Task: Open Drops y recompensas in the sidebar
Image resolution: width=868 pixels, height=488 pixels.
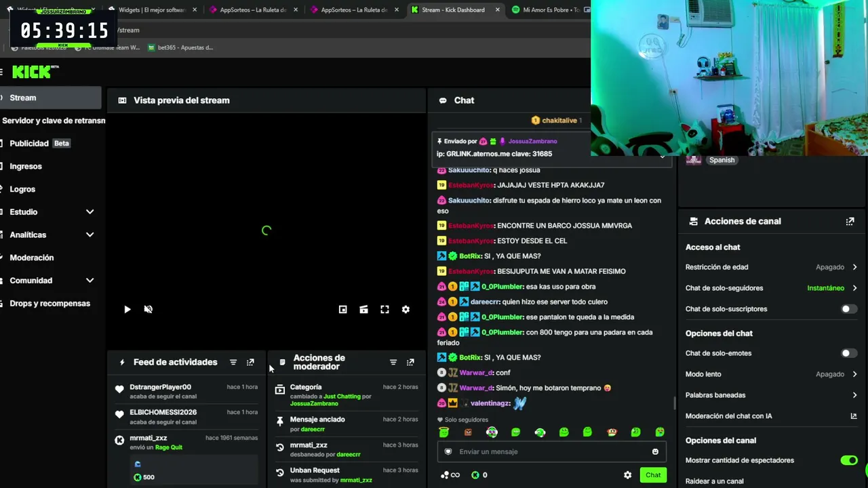Action: pos(51,304)
